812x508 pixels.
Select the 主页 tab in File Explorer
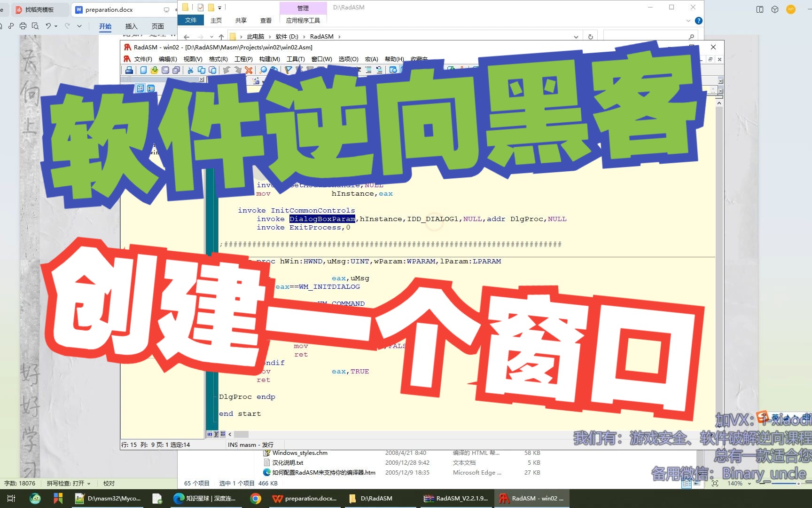click(x=216, y=20)
